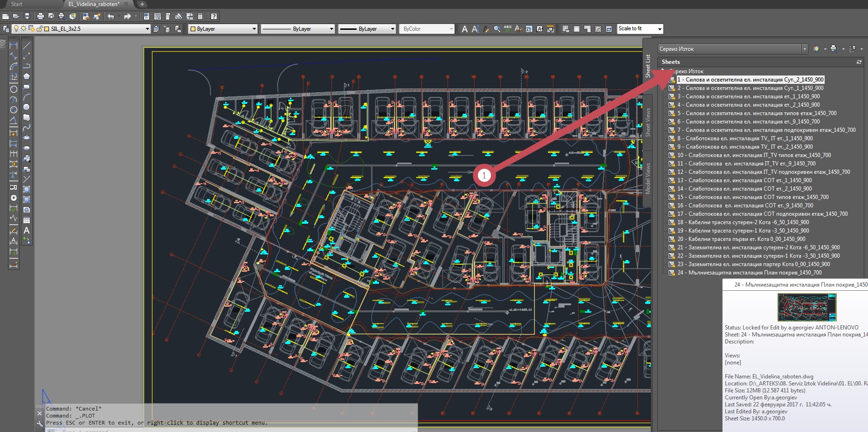Select sheet 12 - IT_TV подпокривен етаж
The image size is (868, 432).
(764, 172)
